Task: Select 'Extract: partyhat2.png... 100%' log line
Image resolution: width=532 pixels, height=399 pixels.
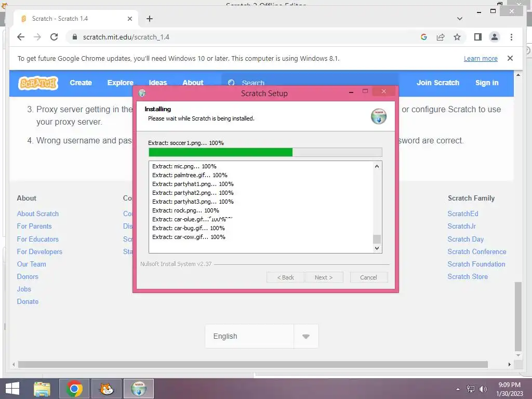Action: click(x=193, y=193)
